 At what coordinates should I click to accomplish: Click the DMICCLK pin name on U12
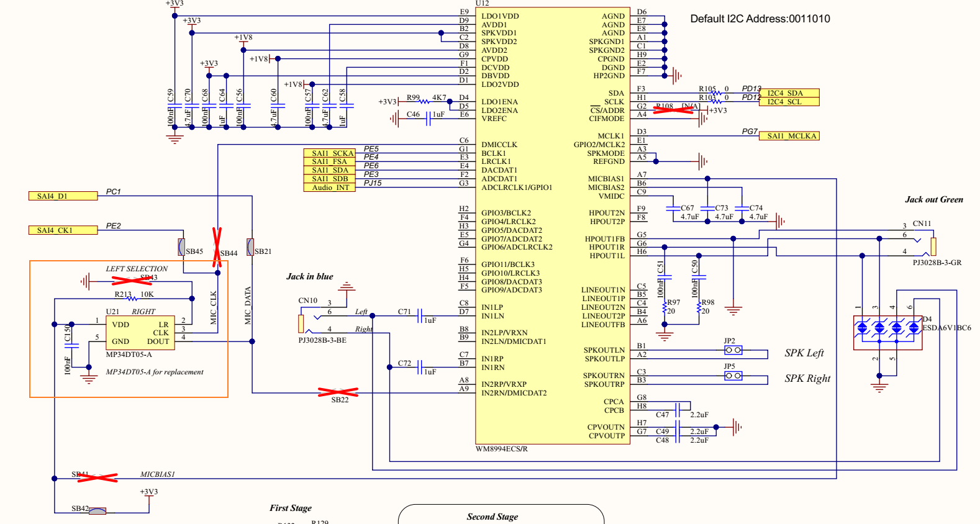click(499, 145)
